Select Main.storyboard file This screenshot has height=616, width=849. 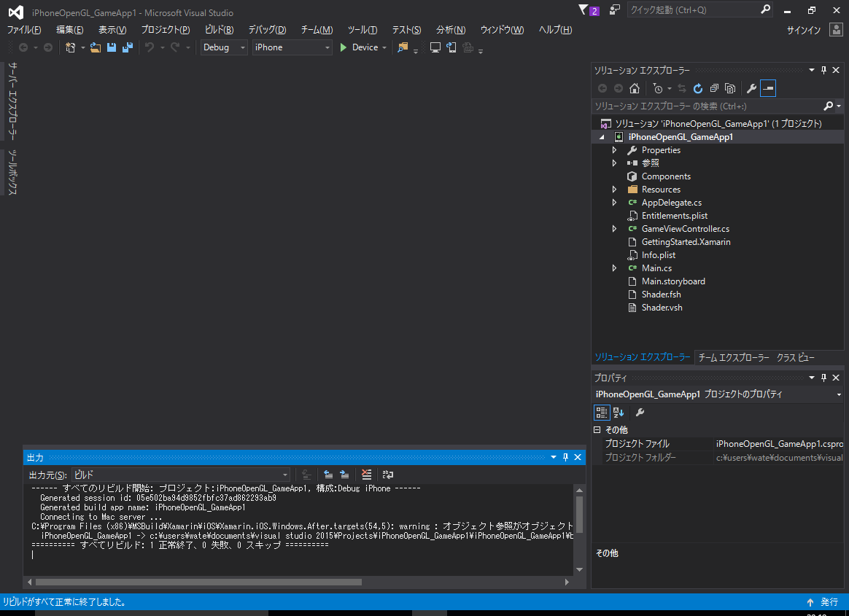673,281
